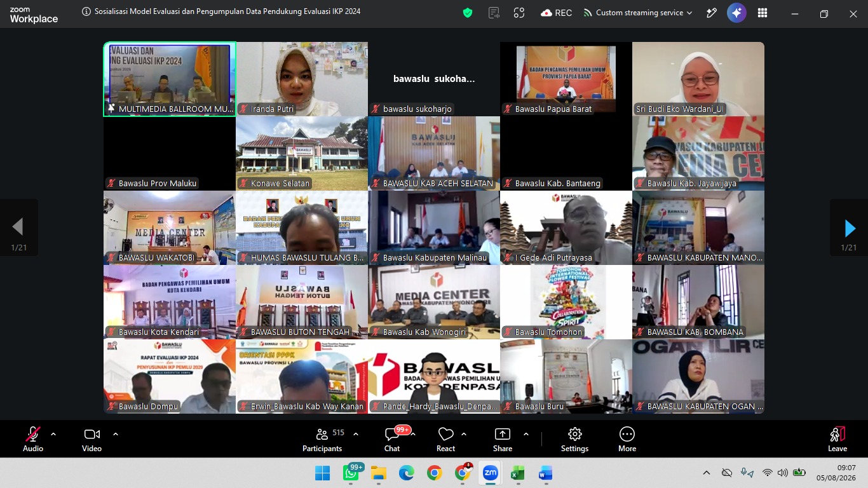Open the meeting information icon beside the title
868x488 pixels.
tap(86, 11)
